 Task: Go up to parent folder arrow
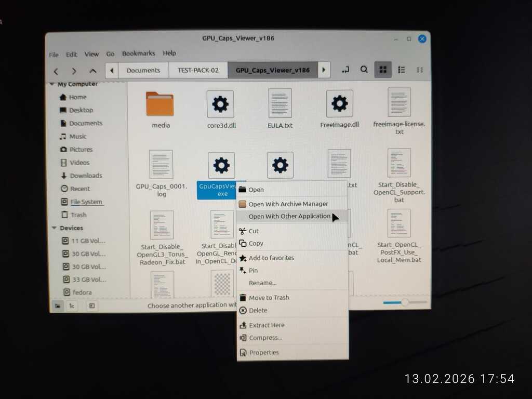tap(92, 71)
